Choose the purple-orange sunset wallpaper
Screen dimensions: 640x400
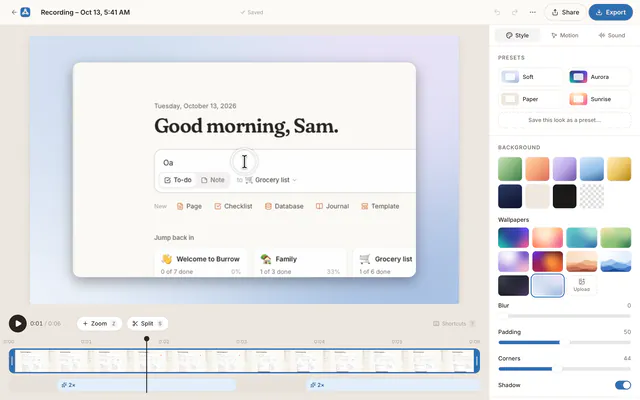[547, 262]
